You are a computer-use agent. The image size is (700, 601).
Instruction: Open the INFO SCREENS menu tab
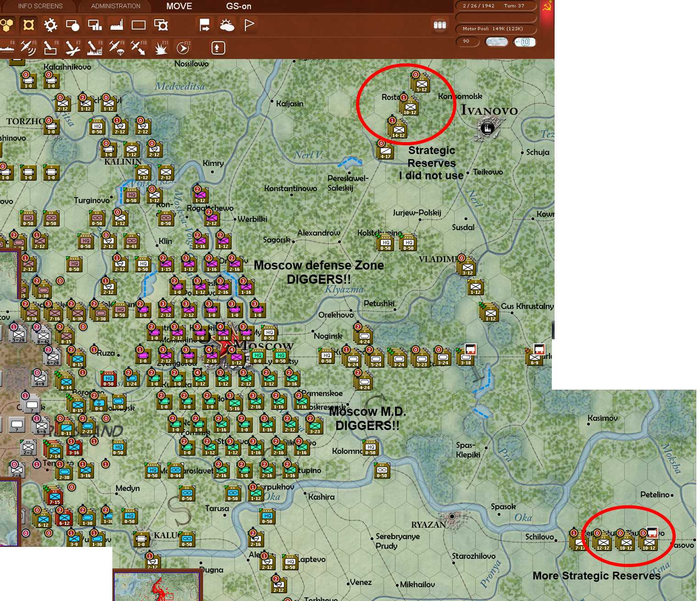pyautogui.click(x=40, y=6)
